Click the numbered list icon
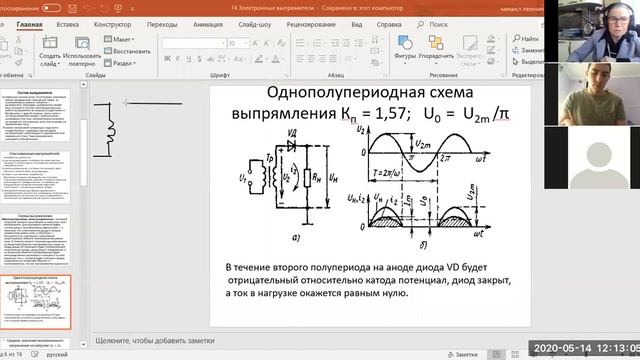 pos(317,43)
